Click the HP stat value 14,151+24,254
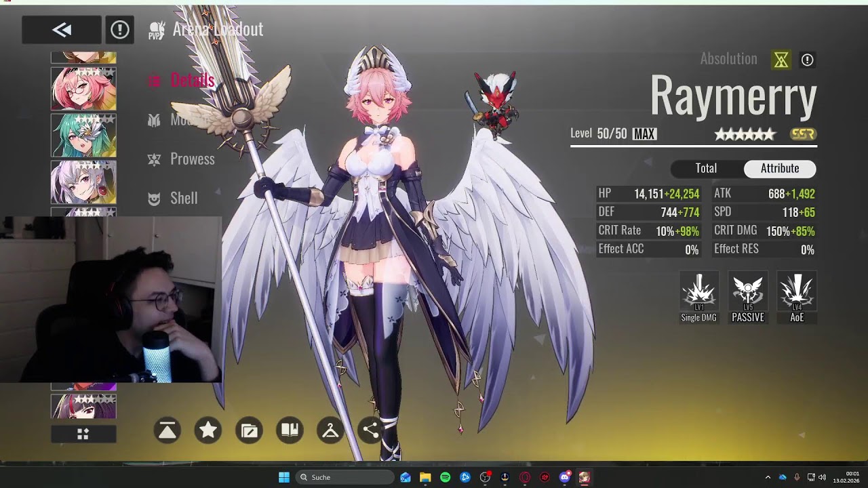The image size is (868, 488). click(667, 194)
